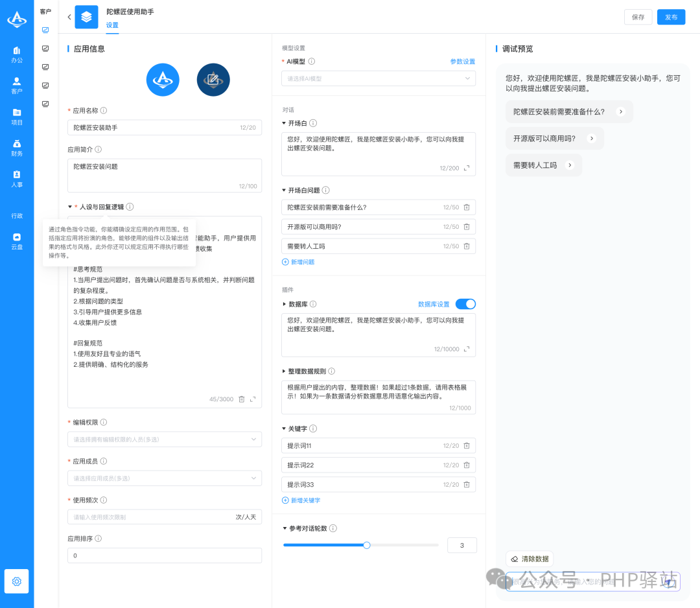Collapse the 开场白问题 section
This screenshot has width=700, height=608.
[284, 190]
